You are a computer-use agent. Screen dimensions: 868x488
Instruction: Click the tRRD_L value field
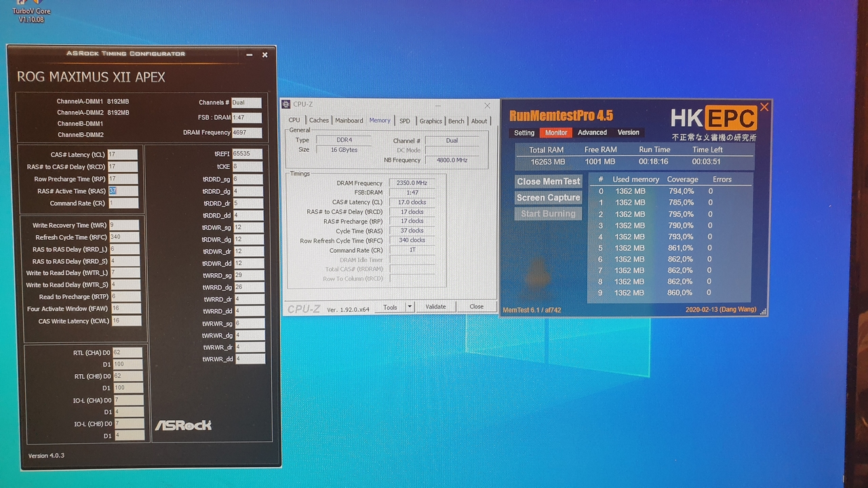pyautogui.click(x=125, y=249)
